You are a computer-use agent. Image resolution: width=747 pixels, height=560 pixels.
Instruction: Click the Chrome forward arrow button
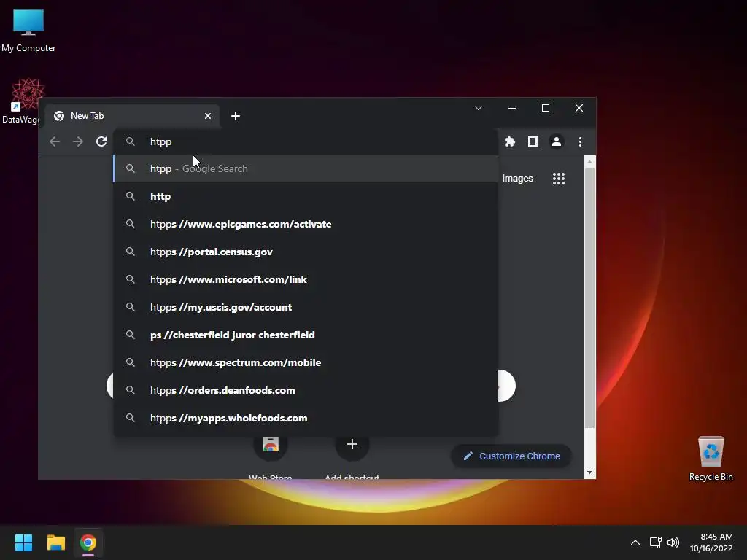pos(77,141)
